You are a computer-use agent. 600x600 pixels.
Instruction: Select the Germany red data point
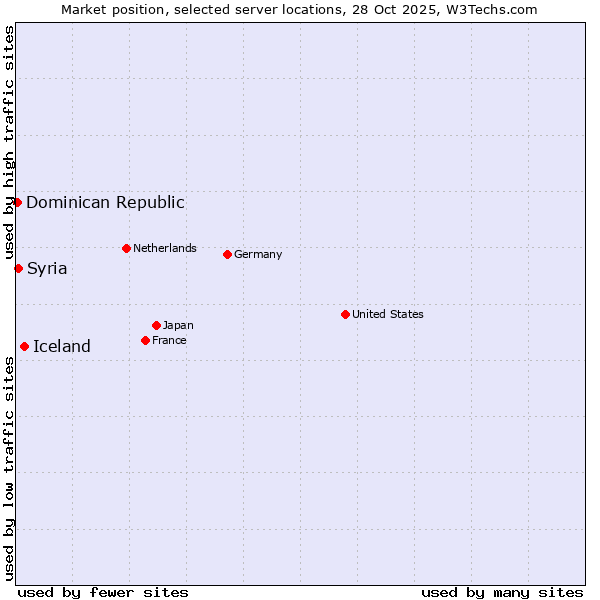(227, 254)
